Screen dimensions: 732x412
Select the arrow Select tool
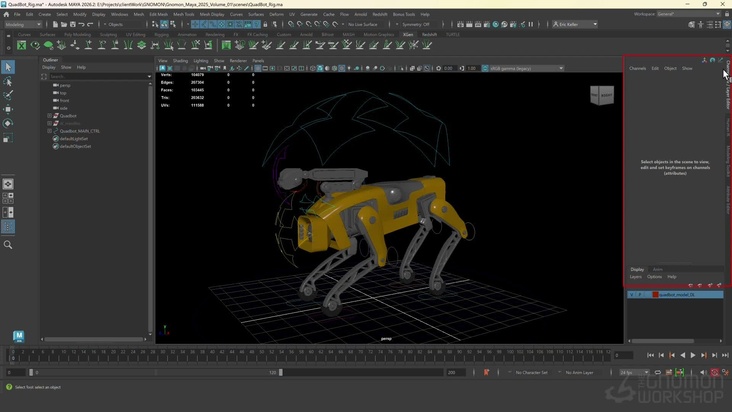8,67
